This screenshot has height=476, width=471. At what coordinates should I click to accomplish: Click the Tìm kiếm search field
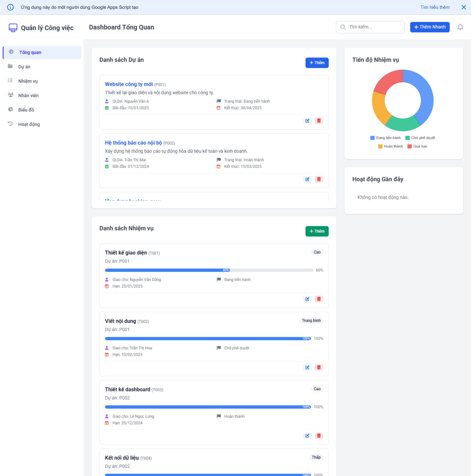pos(370,27)
